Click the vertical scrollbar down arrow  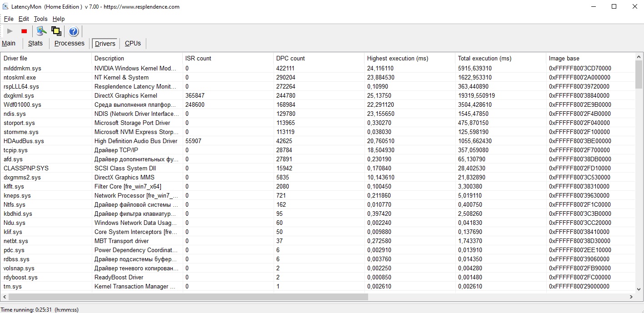(639, 289)
